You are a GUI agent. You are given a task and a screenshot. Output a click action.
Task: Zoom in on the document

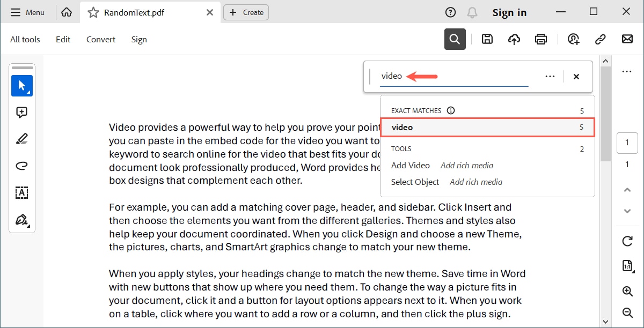pos(627,291)
